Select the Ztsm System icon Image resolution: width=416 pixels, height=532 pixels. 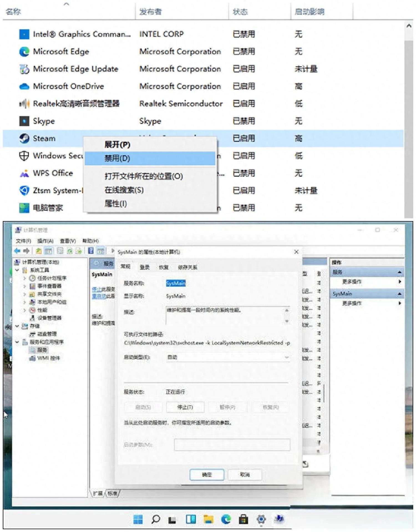tap(24, 191)
